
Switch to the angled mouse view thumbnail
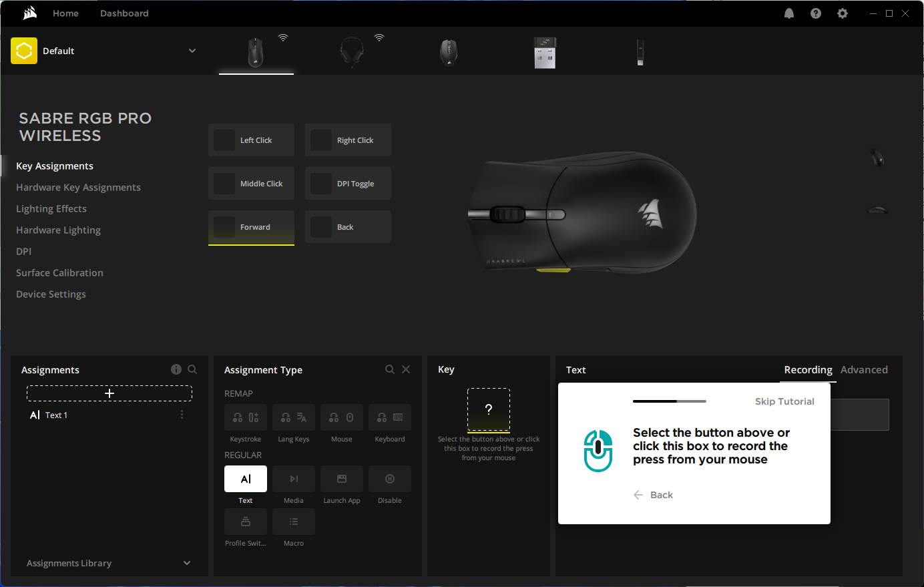[x=876, y=158]
